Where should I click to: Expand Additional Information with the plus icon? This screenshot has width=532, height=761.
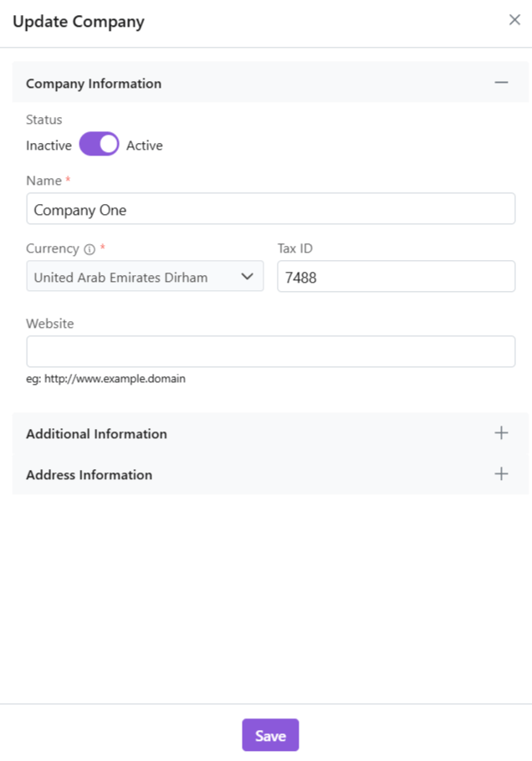tap(501, 433)
